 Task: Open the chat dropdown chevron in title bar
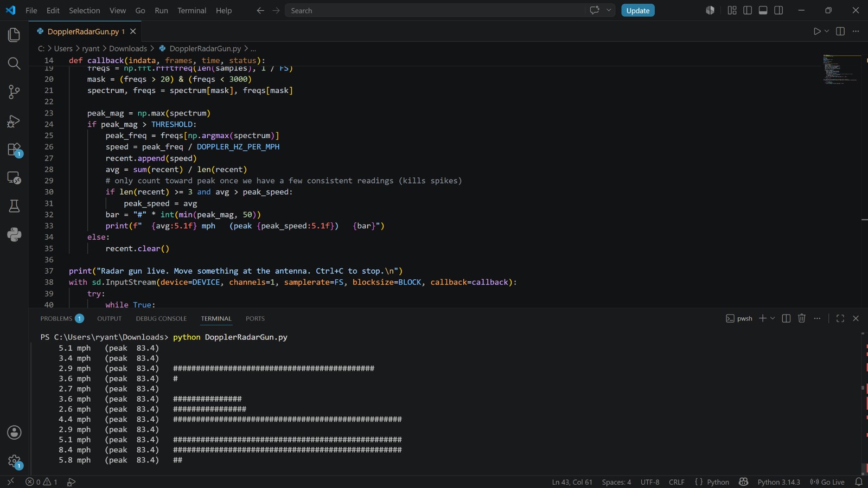click(x=609, y=10)
